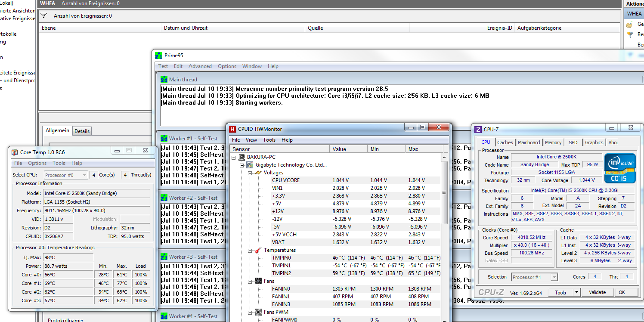Click the Temperatures thermometer icon in HWMonitor
Viewport: 644px width, 322px height.
(x=258, y=250)
